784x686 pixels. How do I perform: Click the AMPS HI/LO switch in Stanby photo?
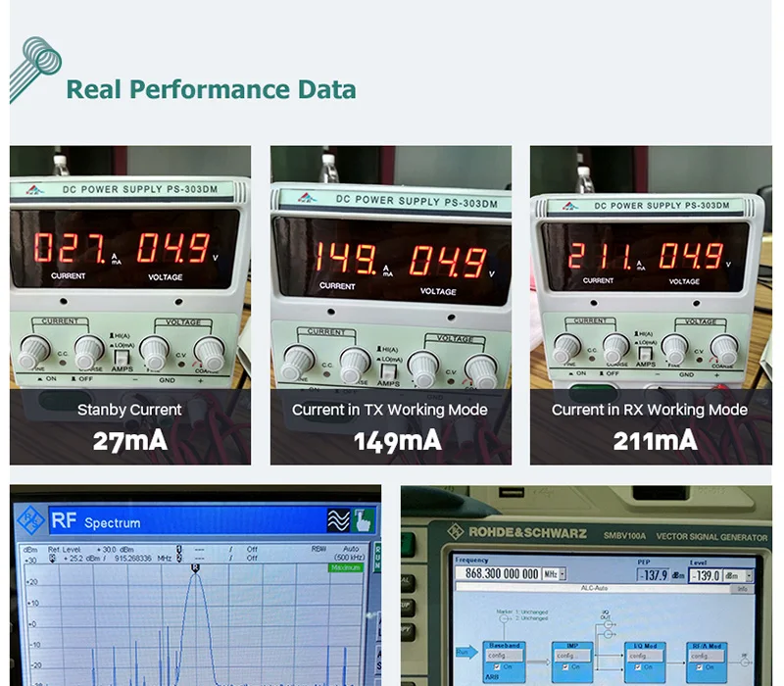coord(121,358)
